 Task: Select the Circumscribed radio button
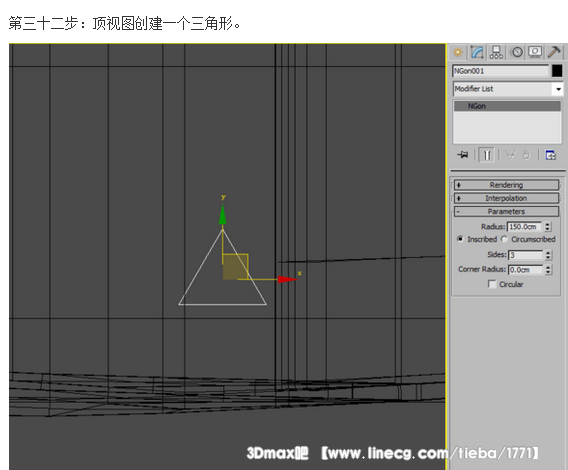click(504, 239)
